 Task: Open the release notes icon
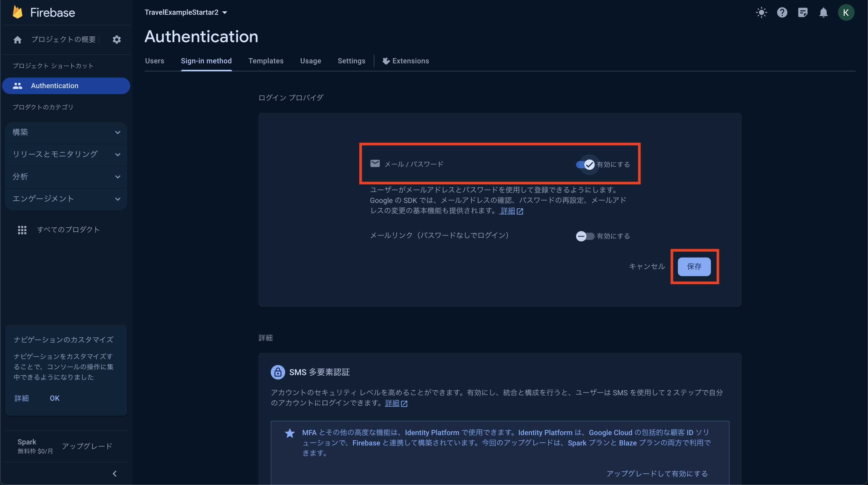tap(803, 12)
